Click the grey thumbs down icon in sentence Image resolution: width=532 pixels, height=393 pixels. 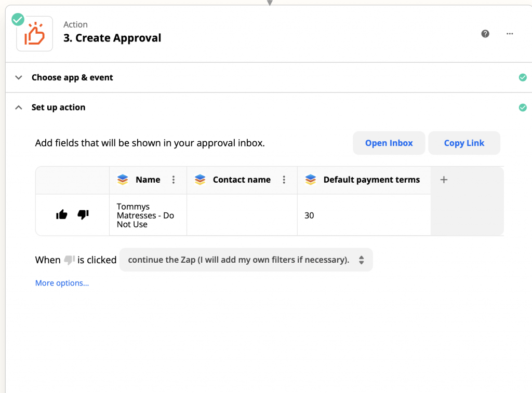point(69,260)
